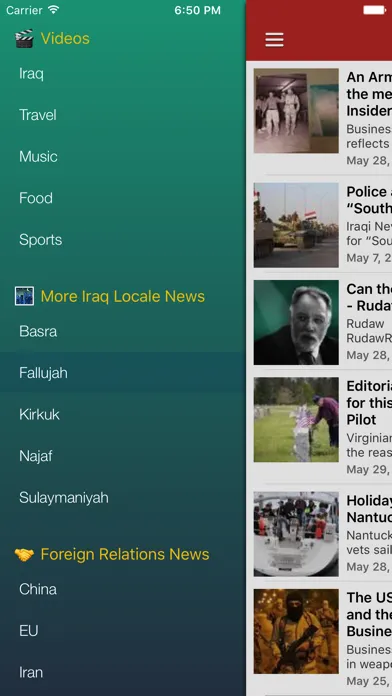
Task: Open the bearded man portrait thumbnail
Action: coord(296,322)
